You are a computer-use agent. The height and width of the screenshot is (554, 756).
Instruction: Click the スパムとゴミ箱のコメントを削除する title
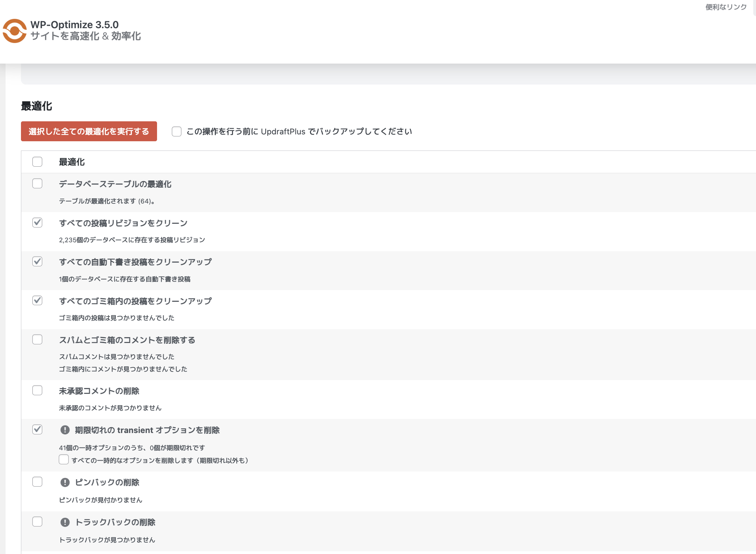[x=127, y=340]
